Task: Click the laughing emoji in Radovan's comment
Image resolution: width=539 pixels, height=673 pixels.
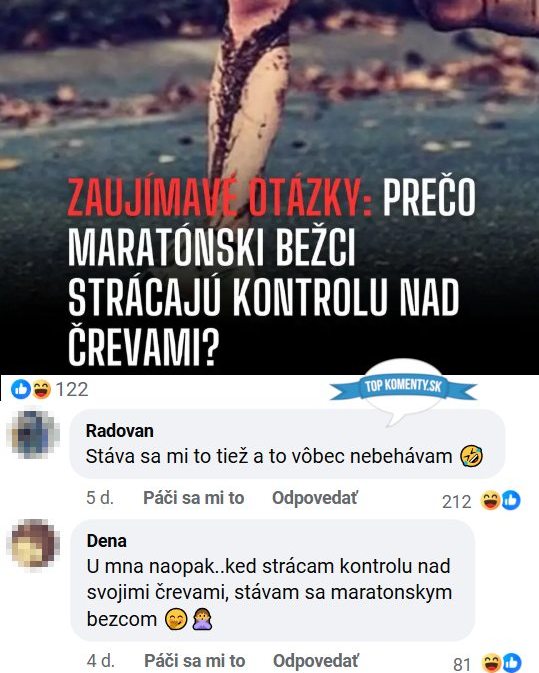Action: [471, 456]
